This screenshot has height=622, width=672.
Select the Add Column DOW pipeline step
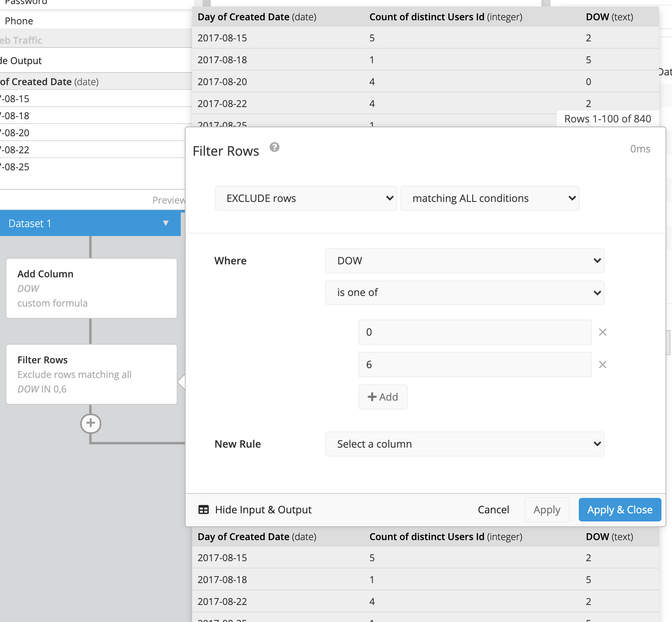(x=92, y=288)
